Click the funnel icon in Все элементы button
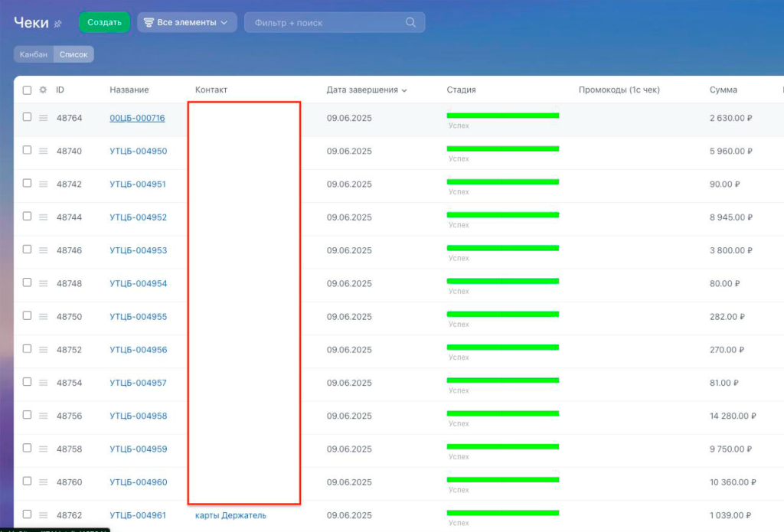784x532 pixels. point(149,23)
